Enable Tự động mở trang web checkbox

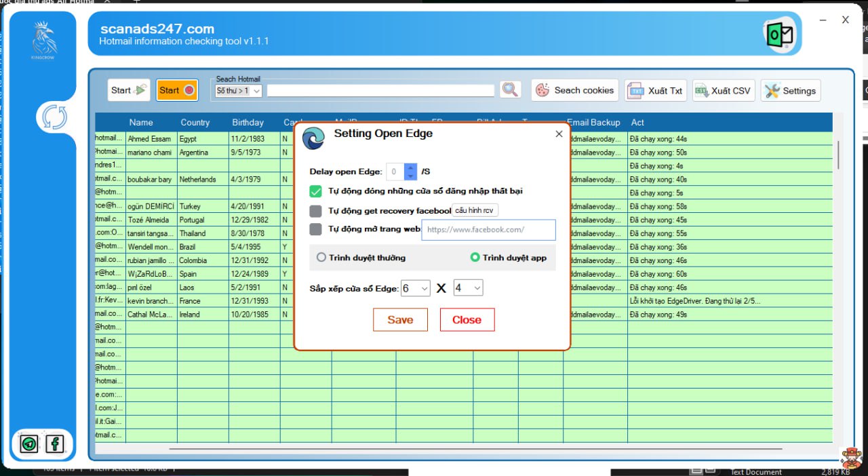pyautogui.click(x=315, y=229)
